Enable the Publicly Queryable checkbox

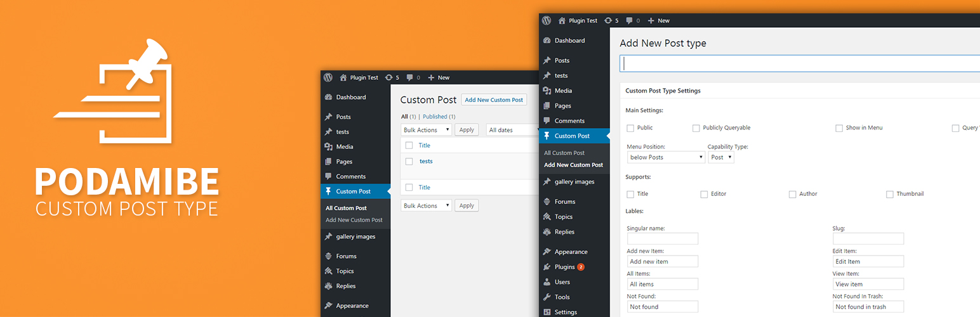(x=696, y=128)
